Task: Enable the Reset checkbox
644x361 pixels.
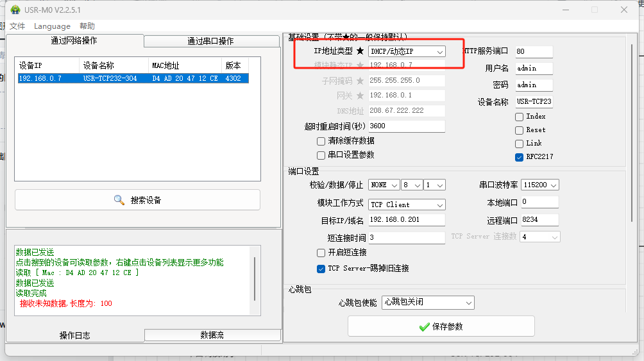Action: [x=519, y=130]
